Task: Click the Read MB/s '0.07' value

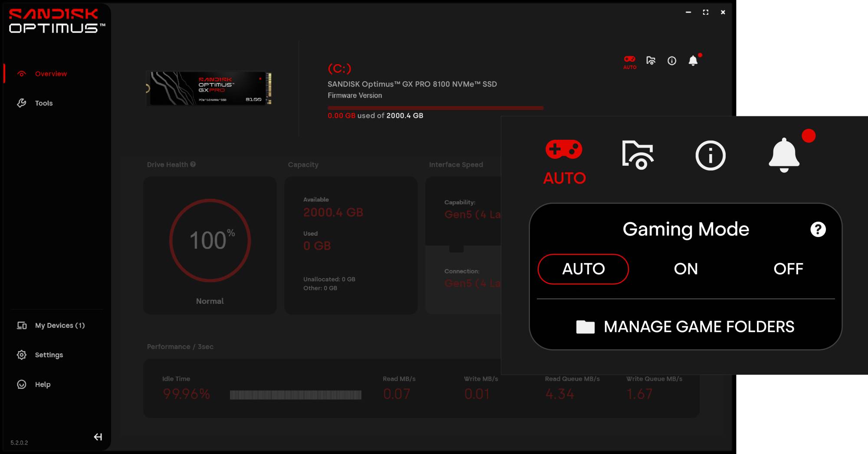Action: tap(397, 394)
